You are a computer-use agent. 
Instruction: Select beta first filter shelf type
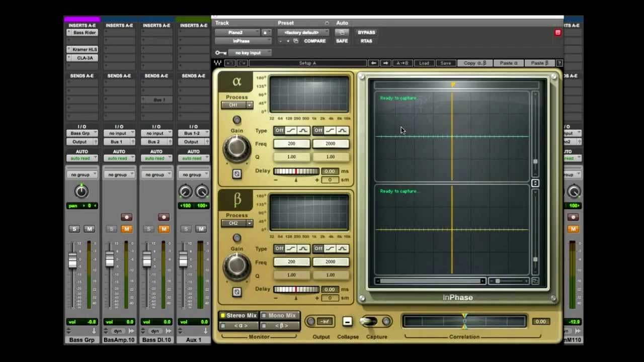click(x=291, y=249)
